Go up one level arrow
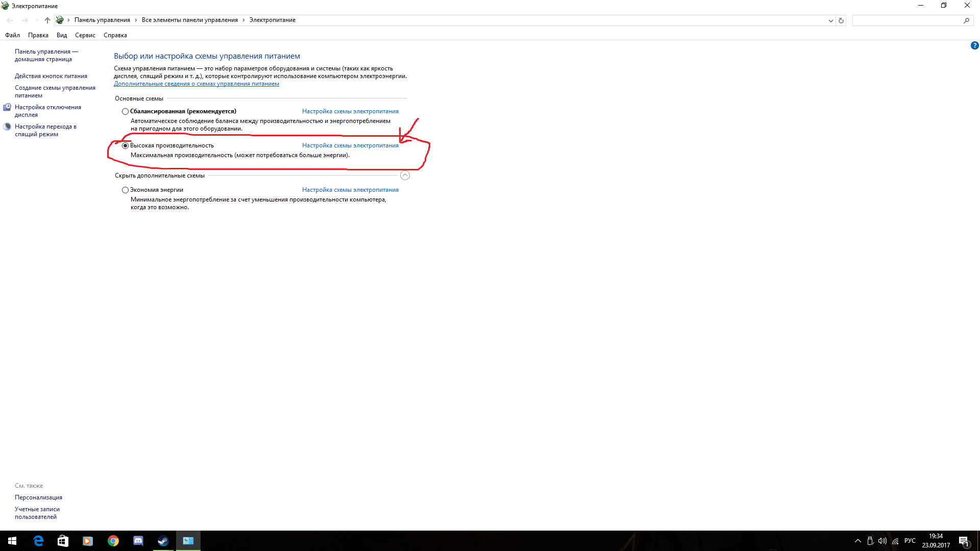 pyautogui.click(x=47, y=20)
